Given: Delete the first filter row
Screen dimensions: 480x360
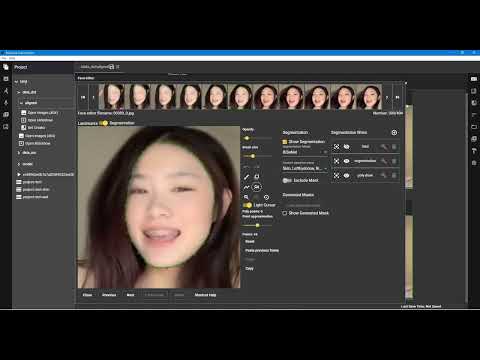Looking at the screenshot, I should (x=394, y=147).
